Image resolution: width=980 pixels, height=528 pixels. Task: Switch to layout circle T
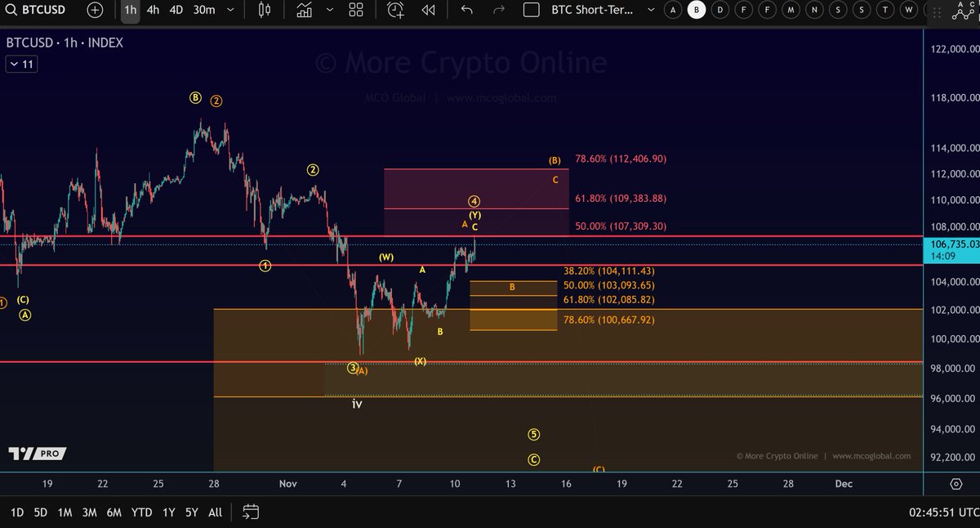coord(886,10)
